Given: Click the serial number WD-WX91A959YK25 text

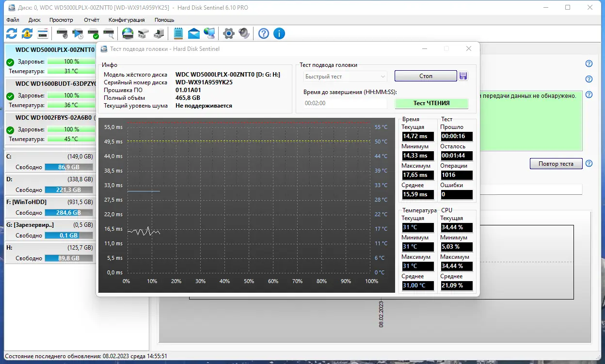Looking at the screenshot, I should pos(204,82).
